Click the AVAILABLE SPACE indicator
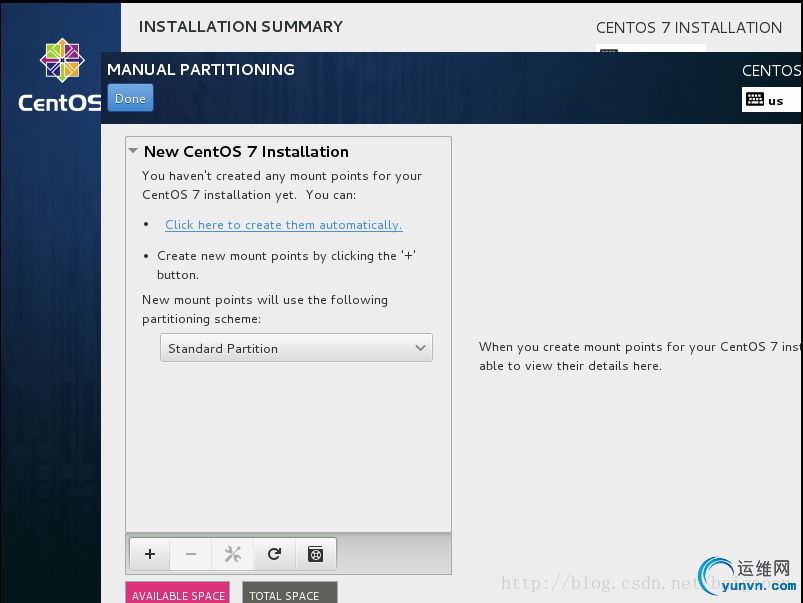Image resolution: width=803 pixels, height=603 pixels. 178,592
